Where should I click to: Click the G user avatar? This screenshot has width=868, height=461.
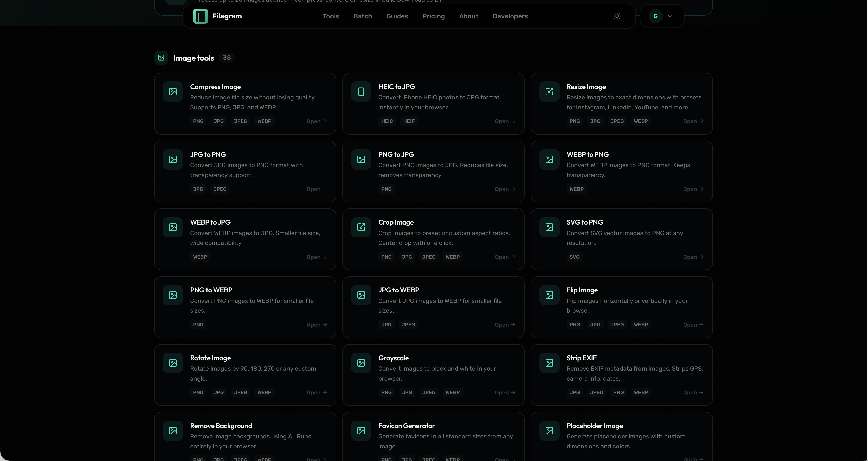click(x=655, y=16)
